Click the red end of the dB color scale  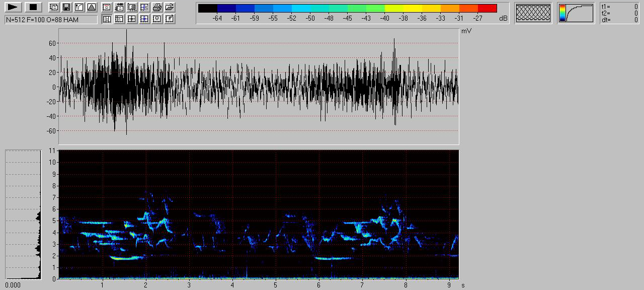pos(487,8)
